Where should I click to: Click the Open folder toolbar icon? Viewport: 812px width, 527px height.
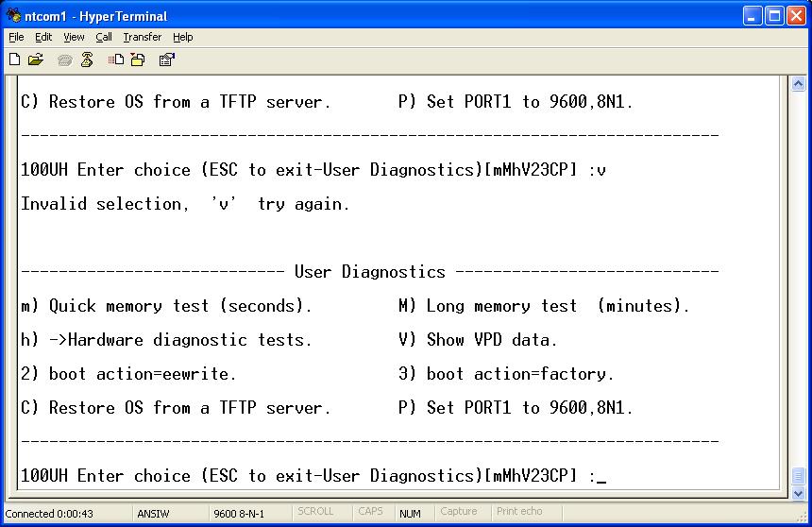click(36, 59)
